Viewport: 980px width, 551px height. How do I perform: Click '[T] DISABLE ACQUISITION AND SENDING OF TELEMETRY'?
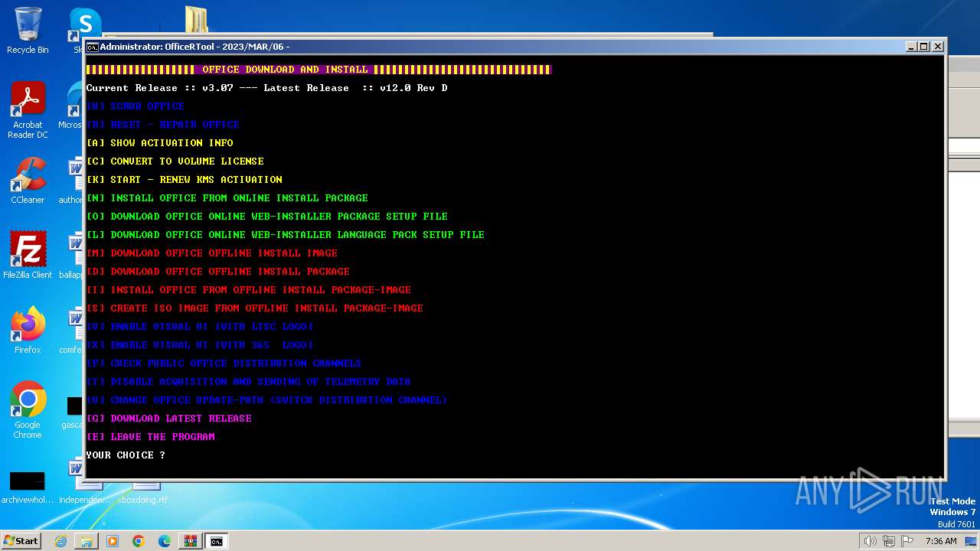pyautogui.click(x=248, y=382)
